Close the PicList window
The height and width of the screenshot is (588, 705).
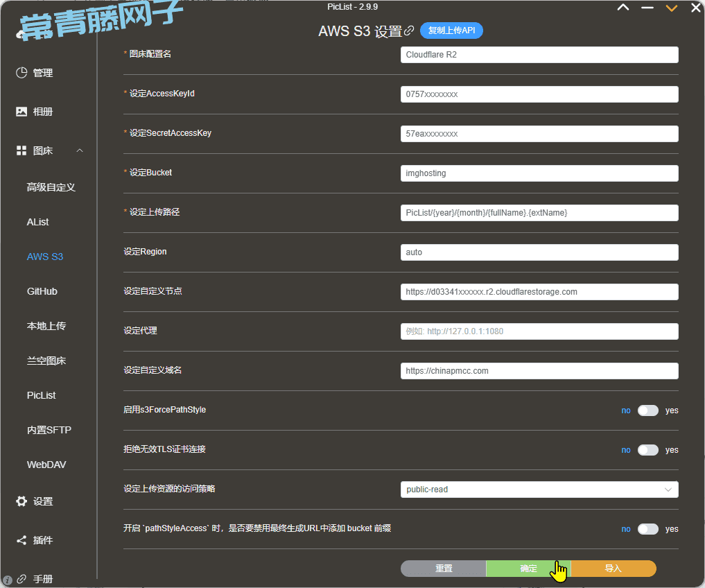click(695, 8)
